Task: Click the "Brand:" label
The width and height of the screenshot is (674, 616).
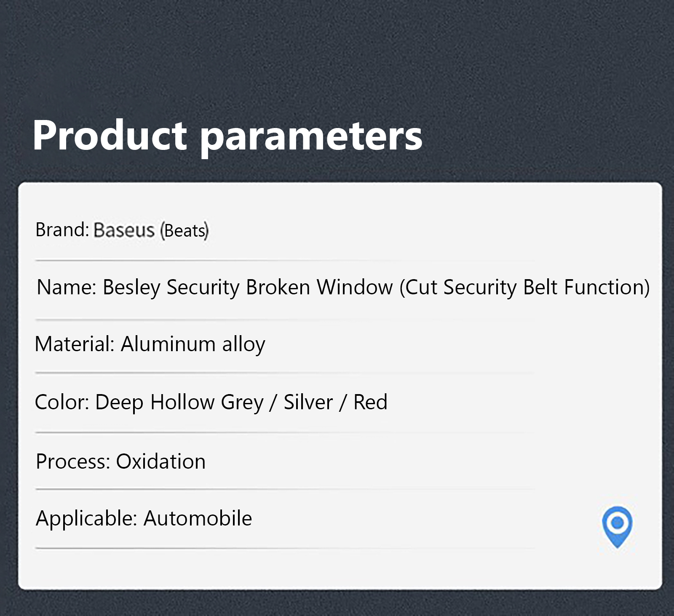Action: 62,230
